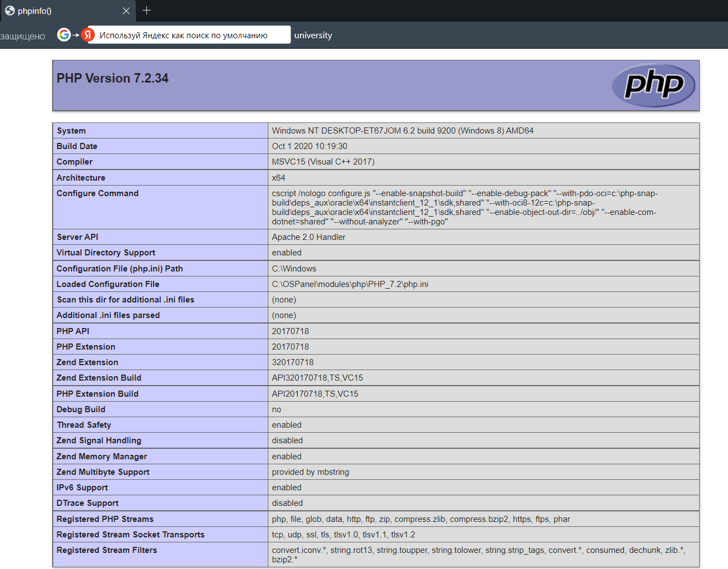Click the Google logo icon in address bar
This screenshot has height=569, width=728.
pos(64,35)
